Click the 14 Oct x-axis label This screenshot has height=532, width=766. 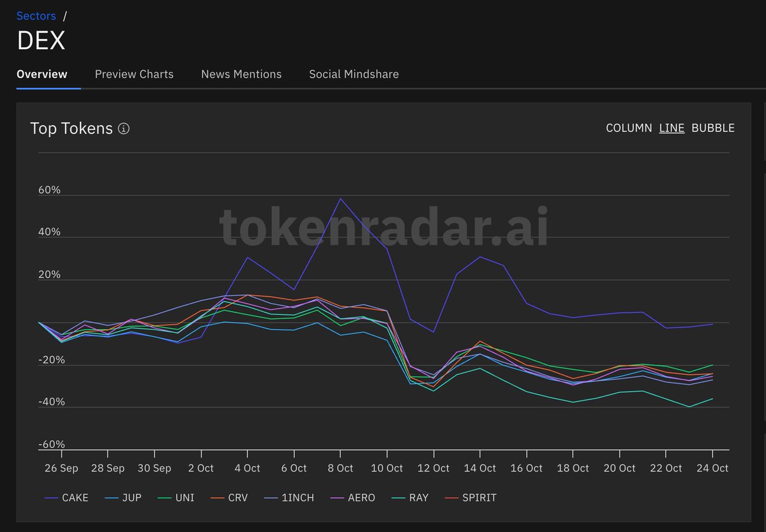[479, 468]
